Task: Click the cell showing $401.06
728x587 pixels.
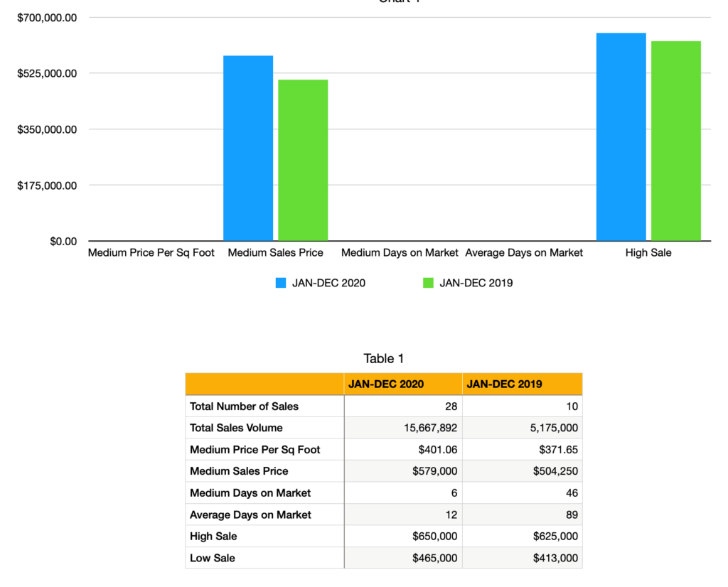Action: (x=403, y=450)
